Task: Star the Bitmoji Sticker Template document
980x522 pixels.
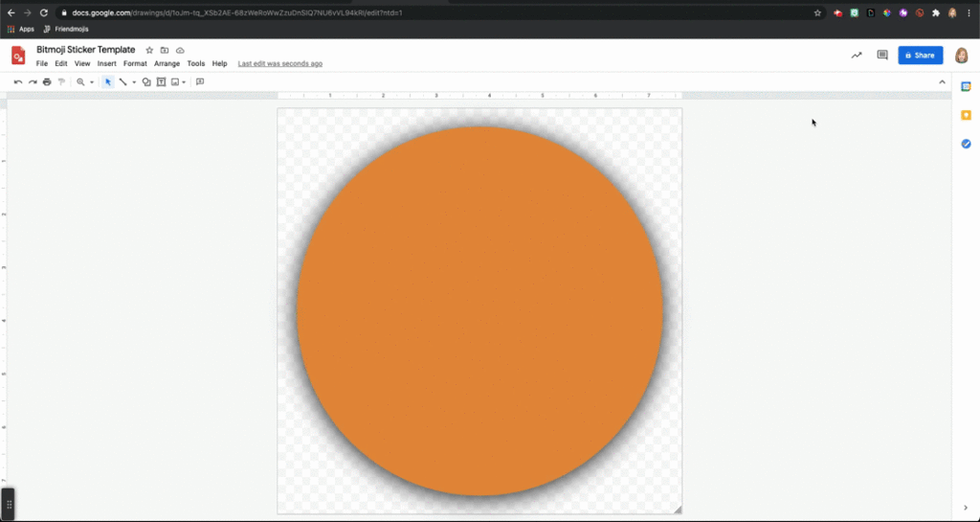Action: (149, 50)
